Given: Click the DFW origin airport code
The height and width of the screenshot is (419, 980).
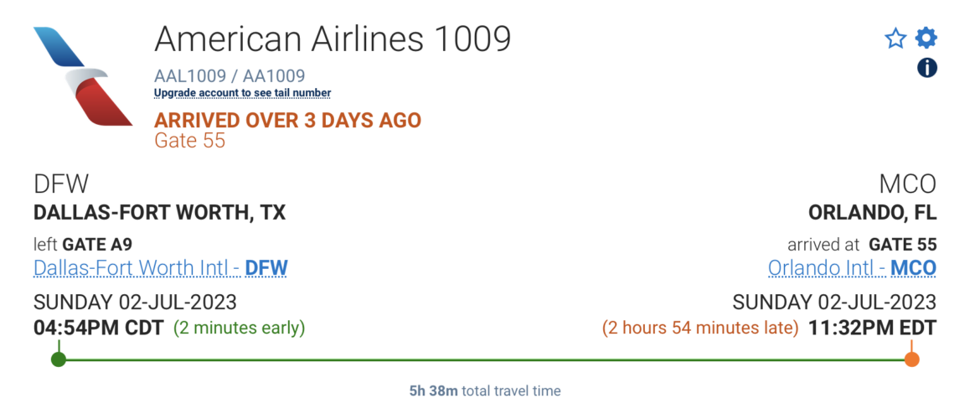Looking at the screenshot, I should click(60, 184).
